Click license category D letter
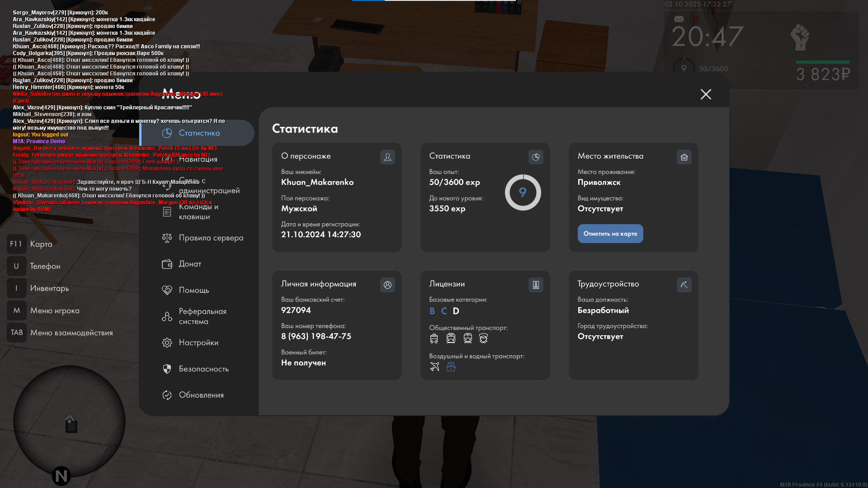Screen dimensions: 868x488 [456, 311]
